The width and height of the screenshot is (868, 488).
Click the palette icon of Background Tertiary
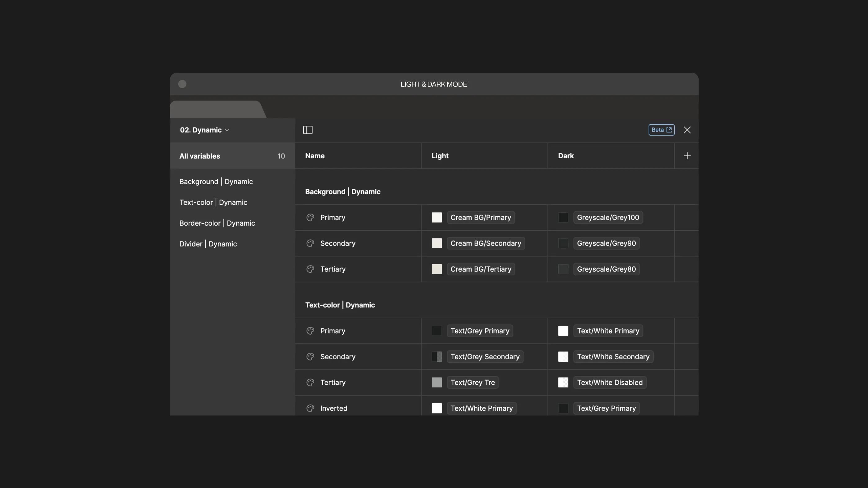[310, 269]
